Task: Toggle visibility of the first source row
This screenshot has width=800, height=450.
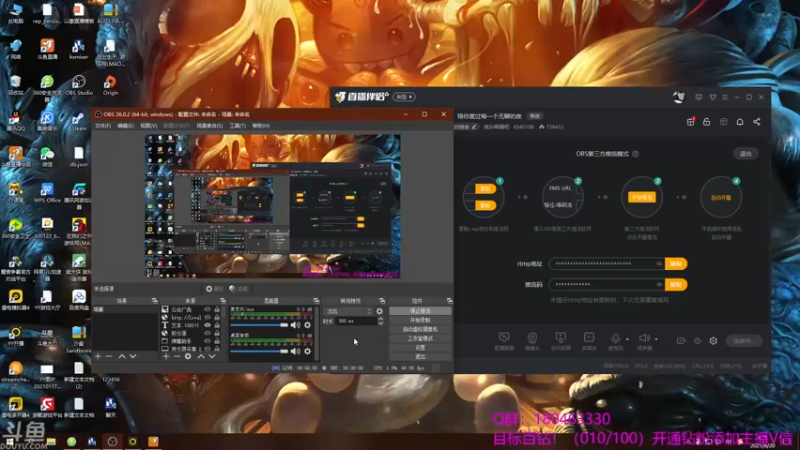Action: click(x=207, y=310)
